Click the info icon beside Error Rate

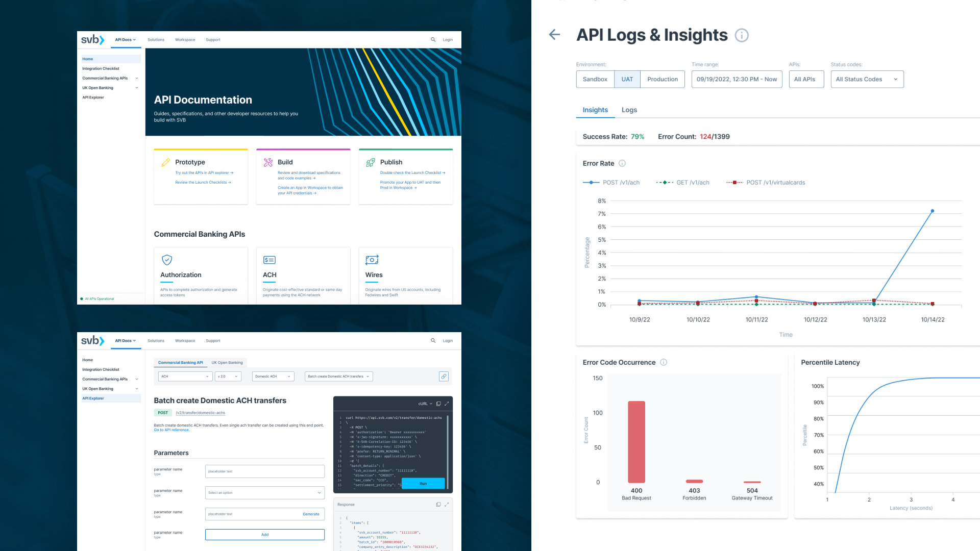point(622,163)
